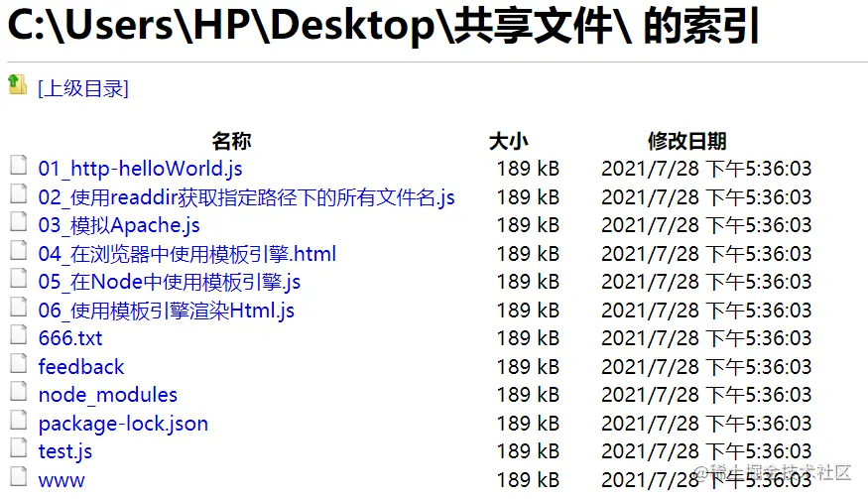Click file icon beside 03_模拟Apache.js
The width and height of the screenshot is (868, 499).
18,221
